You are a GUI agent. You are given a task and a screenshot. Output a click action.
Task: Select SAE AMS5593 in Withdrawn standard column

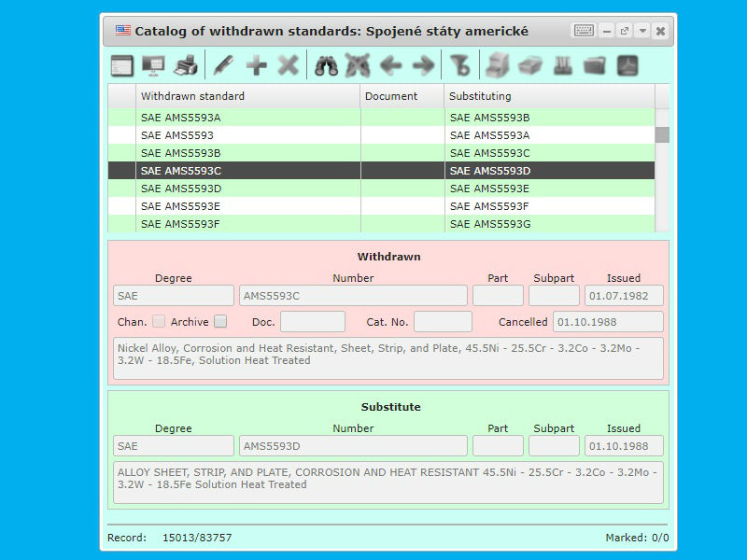(x=177, y=135)
